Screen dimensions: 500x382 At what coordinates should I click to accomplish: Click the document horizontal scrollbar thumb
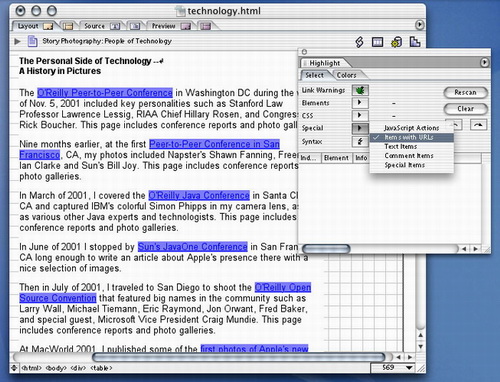click(x=239, y=357)
